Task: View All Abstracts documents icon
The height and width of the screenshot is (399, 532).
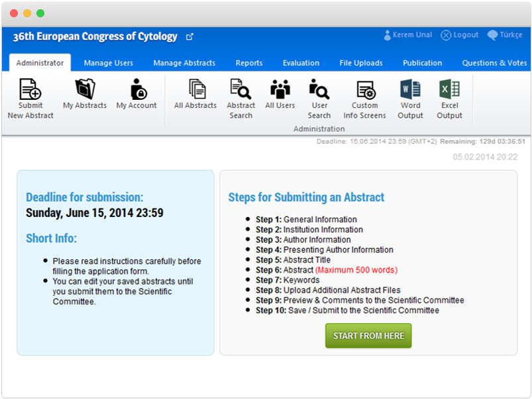Action: point(197,89)
